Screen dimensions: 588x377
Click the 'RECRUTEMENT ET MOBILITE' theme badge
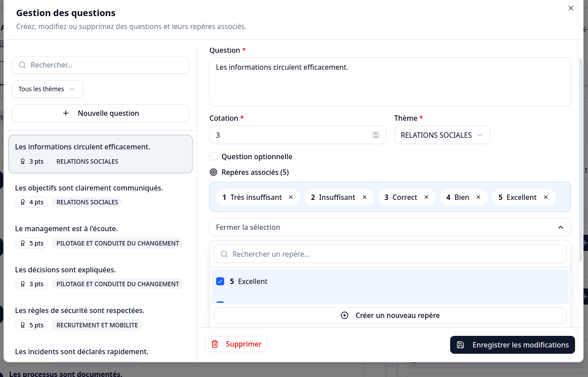(x=97, y=325)
